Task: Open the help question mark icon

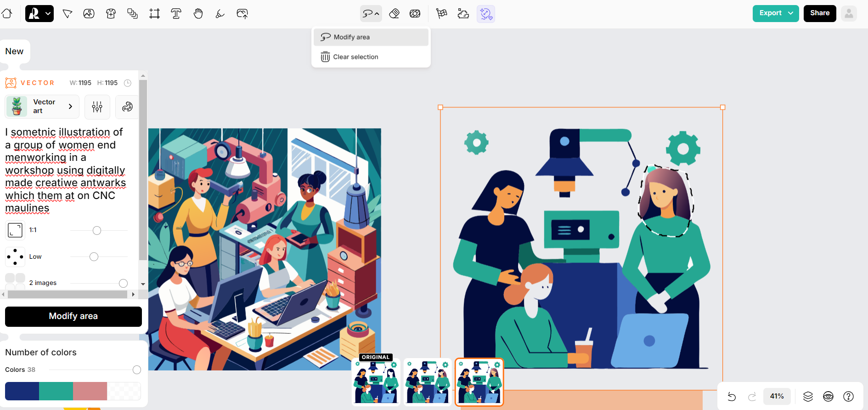Action: 849,396
